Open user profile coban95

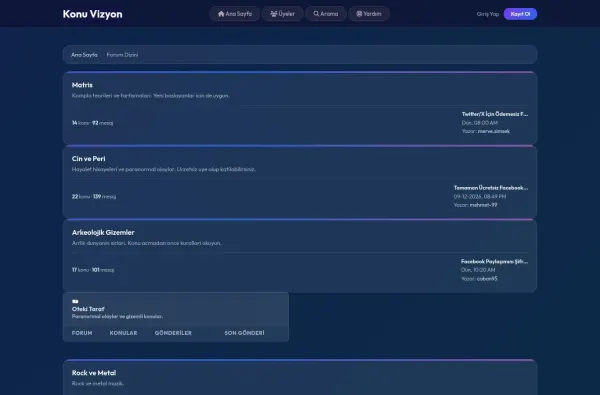[x=487, y=279]
